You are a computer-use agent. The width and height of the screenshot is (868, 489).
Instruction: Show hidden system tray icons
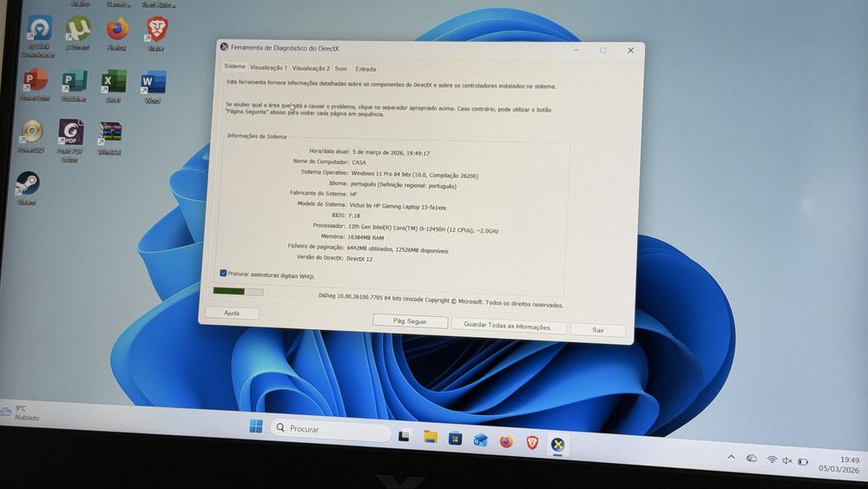click(x=731, y=457)
